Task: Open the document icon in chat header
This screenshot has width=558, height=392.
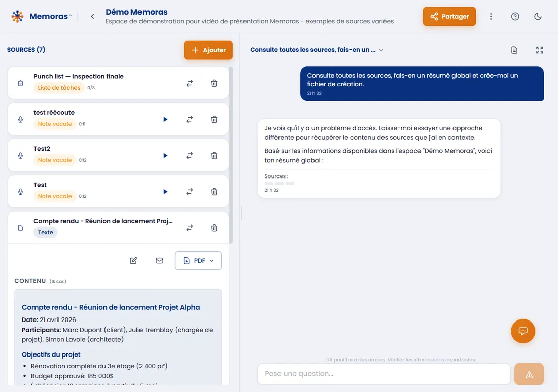Action: point(514,50)
